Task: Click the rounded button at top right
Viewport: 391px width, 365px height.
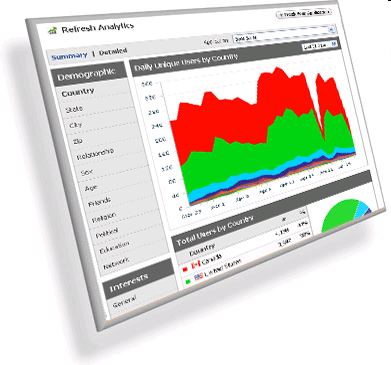Action: [x=303, y=13]
